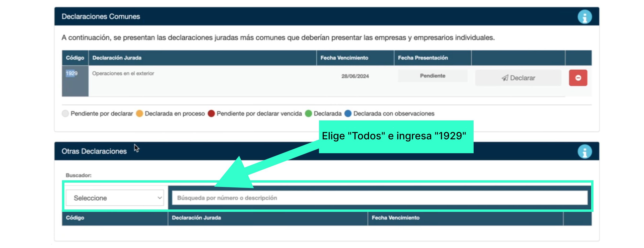Image resolution: width=644 pixels, height=248 pixels.
Task: Sort by Código in Declaraciones Comunes table
Action: click(x=75, y=58)
